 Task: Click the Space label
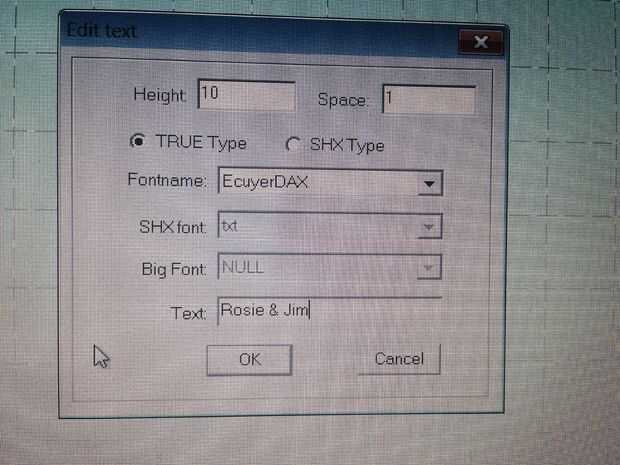[342, 100]
